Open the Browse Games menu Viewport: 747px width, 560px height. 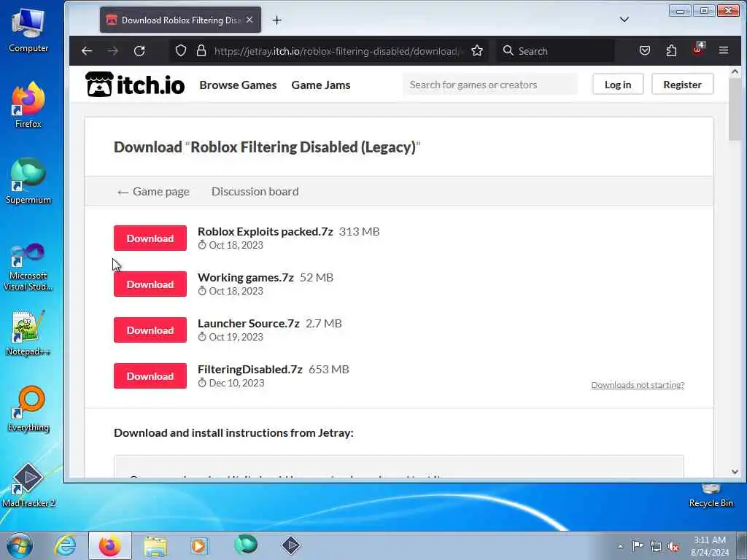(x=238, y=85)
